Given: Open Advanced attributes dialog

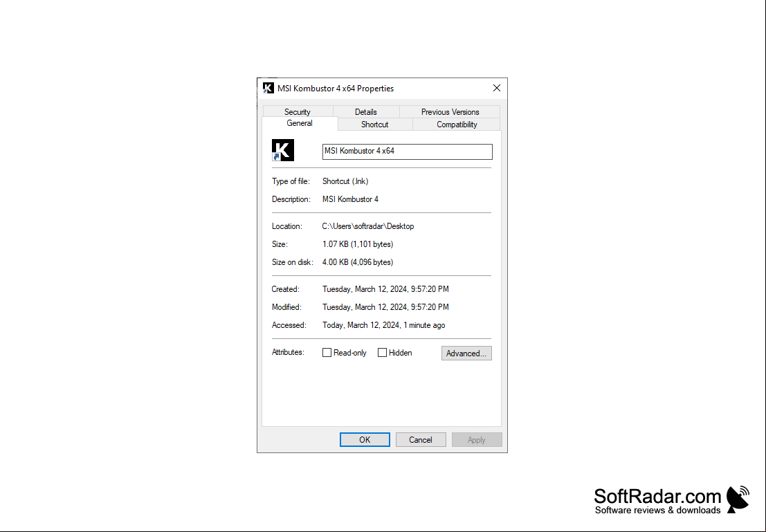Looking at the screenshot, I should [x=466, y=354].
